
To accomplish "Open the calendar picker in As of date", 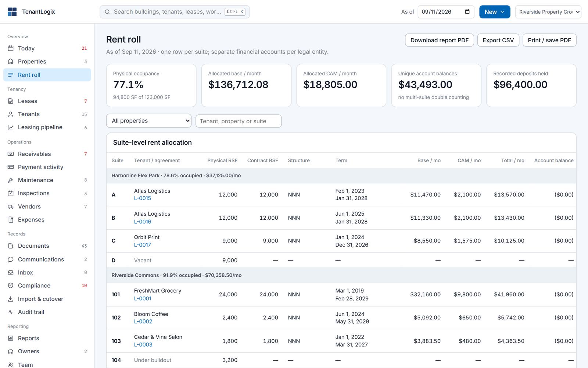I will point(467,12).
